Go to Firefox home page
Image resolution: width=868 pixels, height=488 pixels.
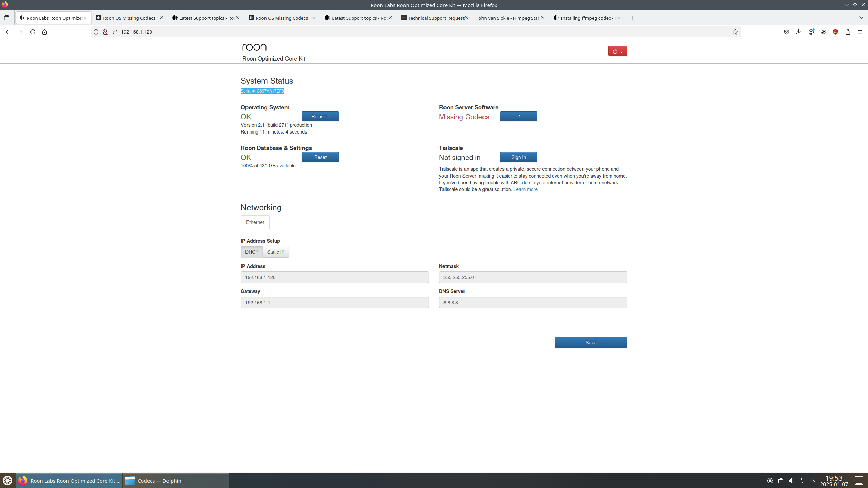44,32
